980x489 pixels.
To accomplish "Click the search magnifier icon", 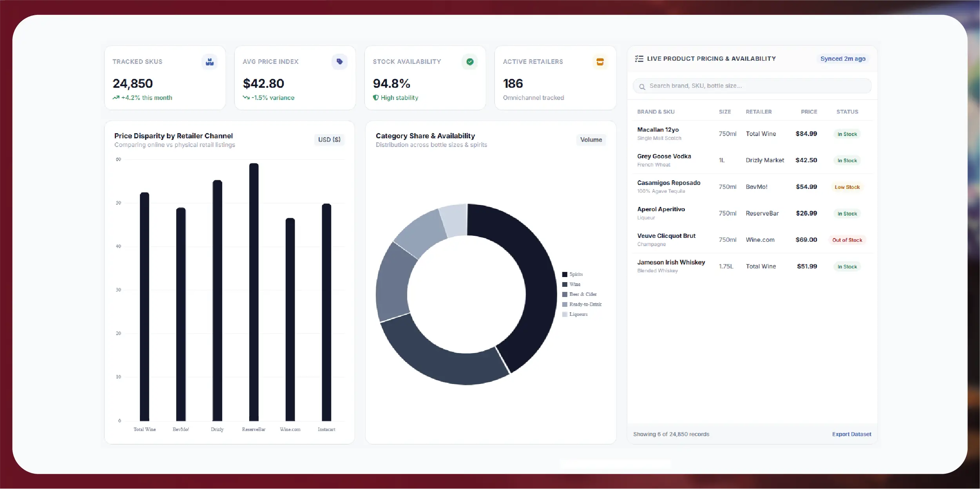I will pyautogui.click(x=642, y=87).
